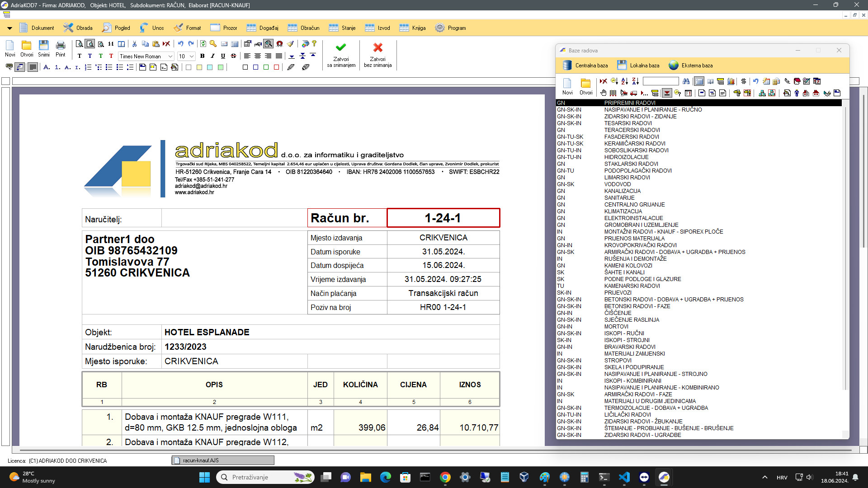Image resolution: width=868 pixels, height=488 pixels.
Task: Click the paintbrush icon in the main toolbar
Action: pyautogui.click(x=290, y=44)
